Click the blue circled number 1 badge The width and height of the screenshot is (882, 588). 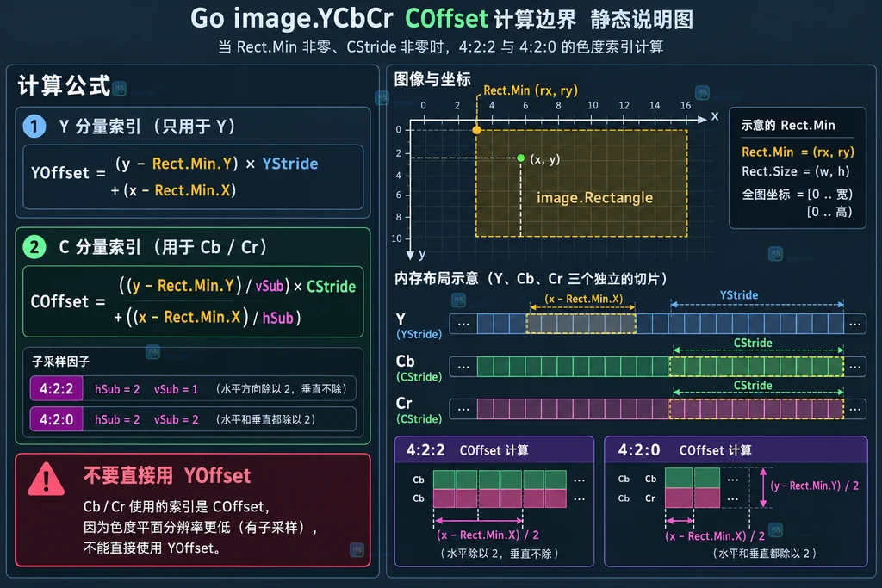[34, 126]
